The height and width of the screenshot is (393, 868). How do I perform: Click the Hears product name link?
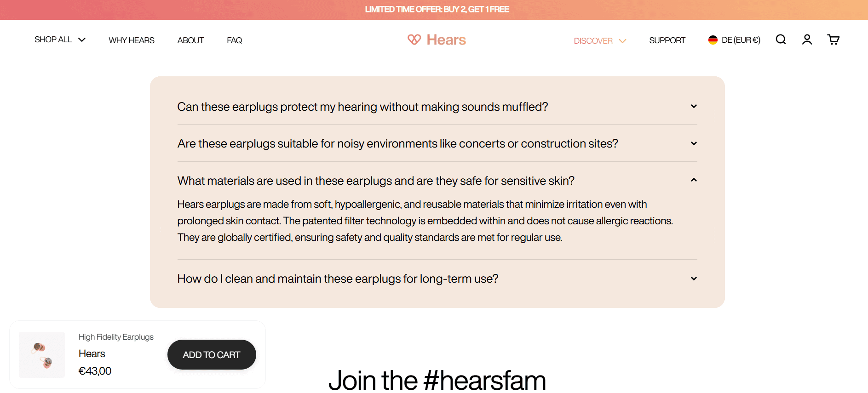(92, 353)
